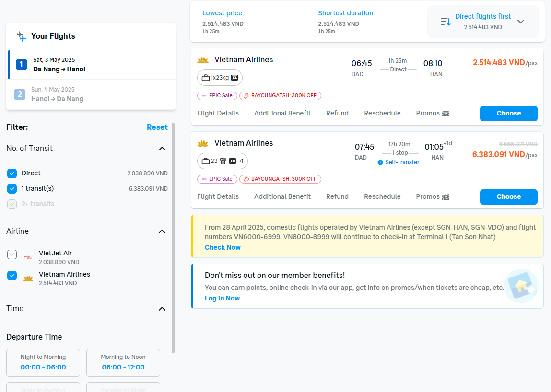Click the Self-transfer info icon
This screenshot has width=551, height=392.
pyautogui.click(x=380, y=162)
